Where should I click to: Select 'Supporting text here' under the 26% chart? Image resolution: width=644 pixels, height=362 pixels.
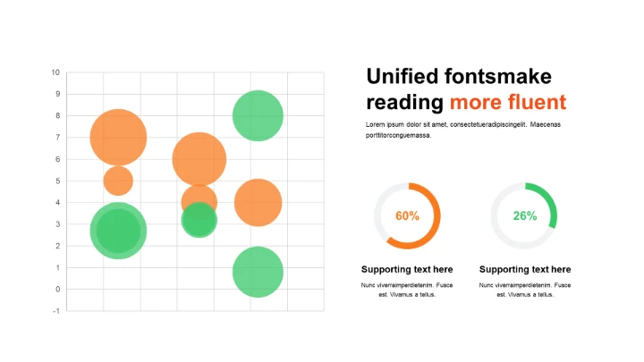[x=525, y=269]
